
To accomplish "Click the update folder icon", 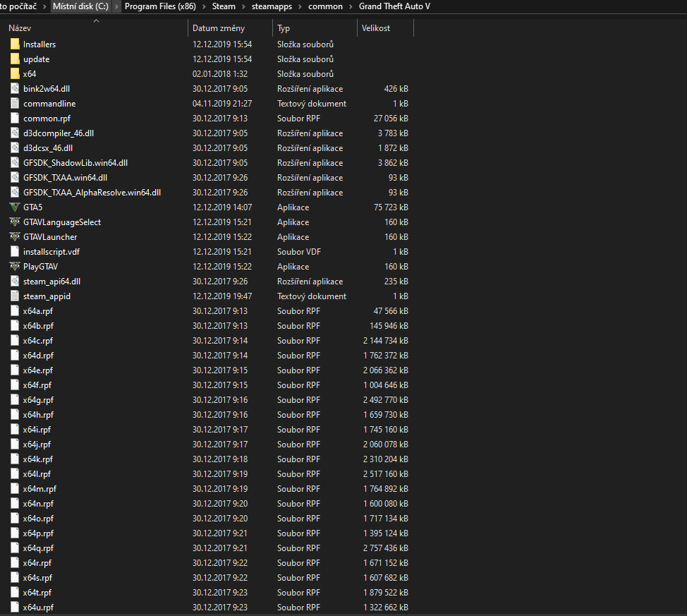I will (15, 59).
